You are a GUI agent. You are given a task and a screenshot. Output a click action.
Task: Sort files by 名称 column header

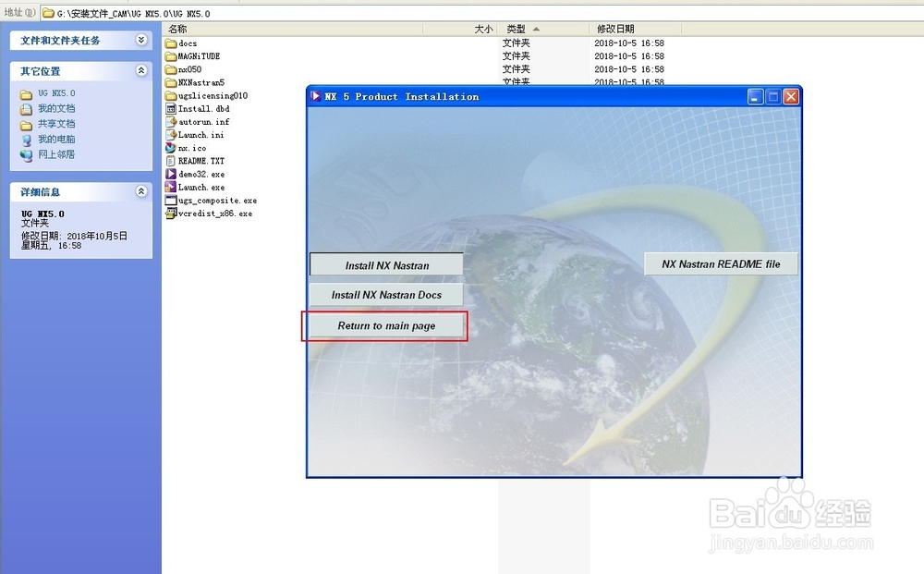[x=293, y=29]
